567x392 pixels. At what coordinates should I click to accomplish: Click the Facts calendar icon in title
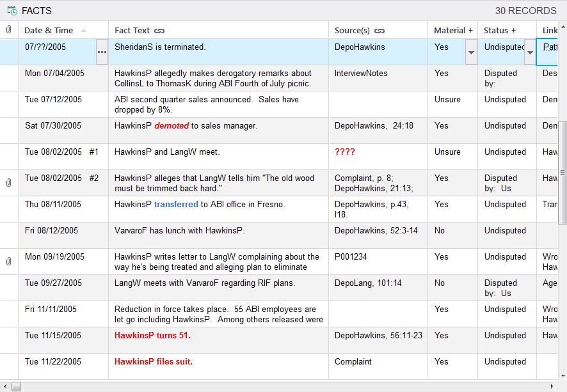(12, 10)
